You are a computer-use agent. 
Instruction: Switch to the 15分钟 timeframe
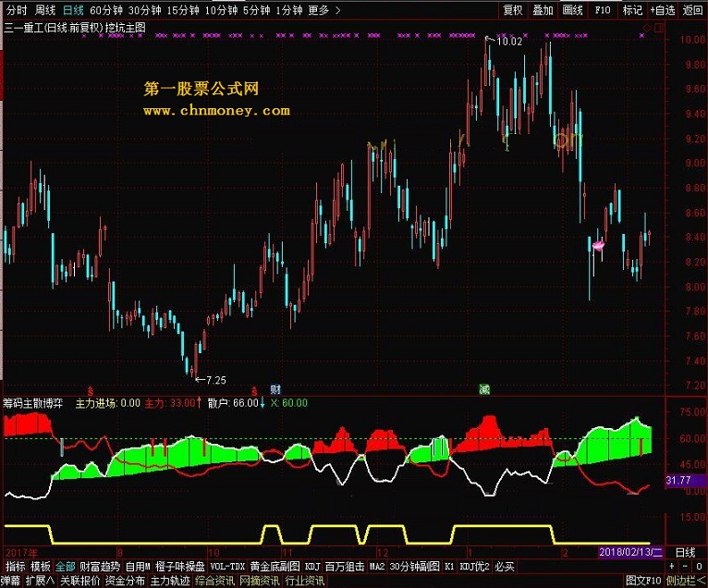pyautogui.click(x=183, y=10)
